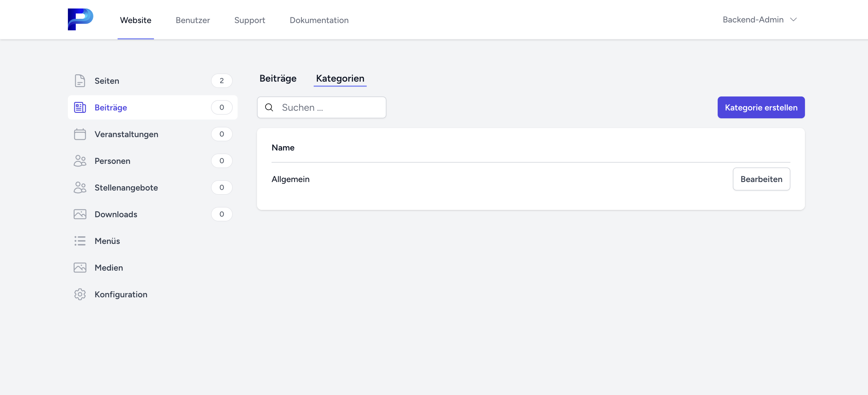Click the magnifier icon in search box

click(x=269, y=107)
